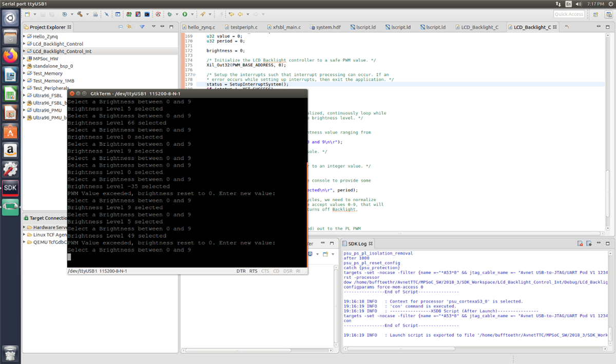Select standalone_bsp_0 in Project Explorer
The height and width of the screenshot is (364, 616).
click(x=52, y=66)
